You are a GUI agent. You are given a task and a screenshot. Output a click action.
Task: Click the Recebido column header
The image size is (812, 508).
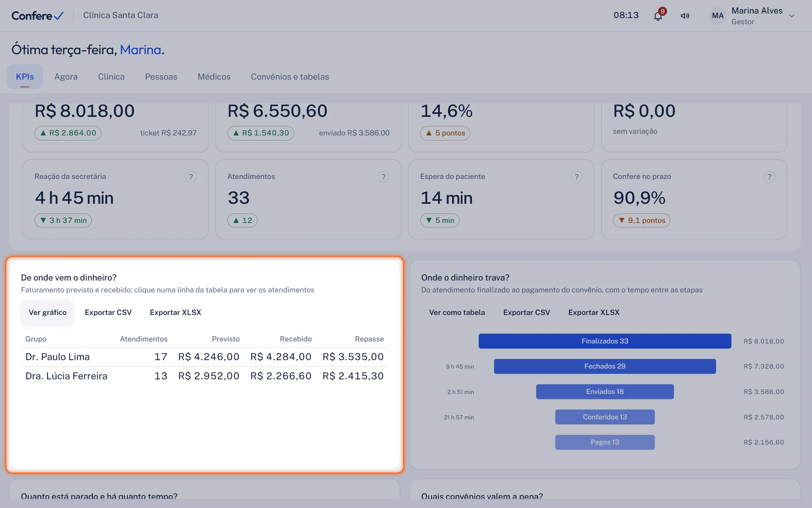click(296, 339)
